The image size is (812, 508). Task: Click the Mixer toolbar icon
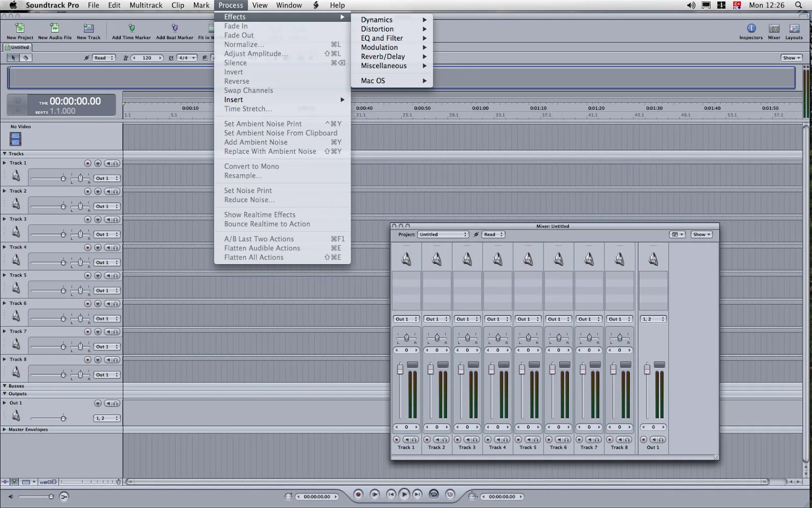click(774, 28)
